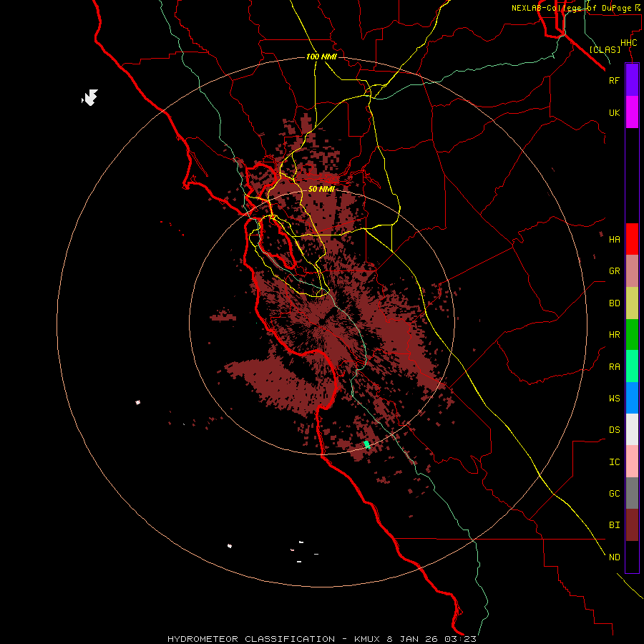This screenshot has height=644, width=644.
Task: Click the HA red legend swatch
Action: (x=632, y=239)
